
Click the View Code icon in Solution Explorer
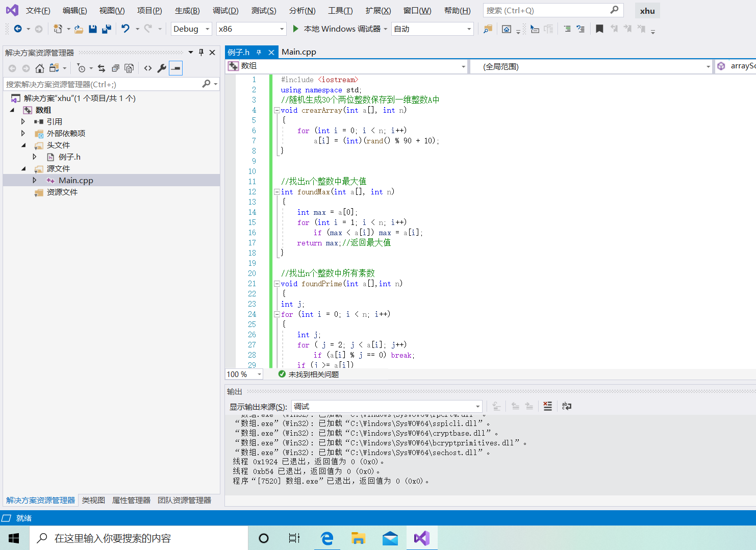coord(148,68)
